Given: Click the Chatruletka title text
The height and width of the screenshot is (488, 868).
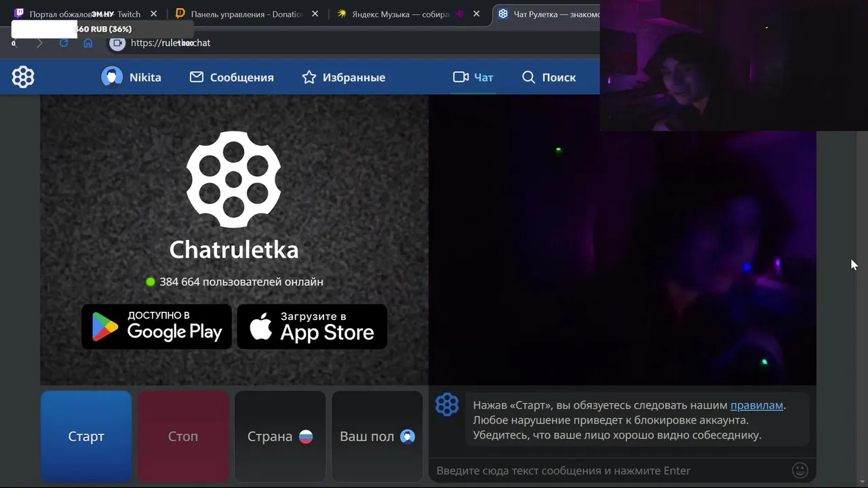Looking at the screenshot, I should [x=234, y=249].
